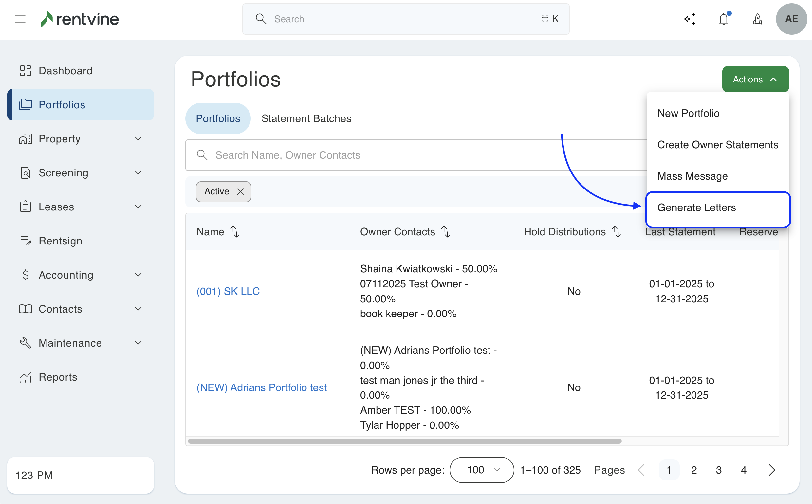Open the AE user avatar menu
The width and height of the screenshot is (812, 504).
tap(791, 19)
